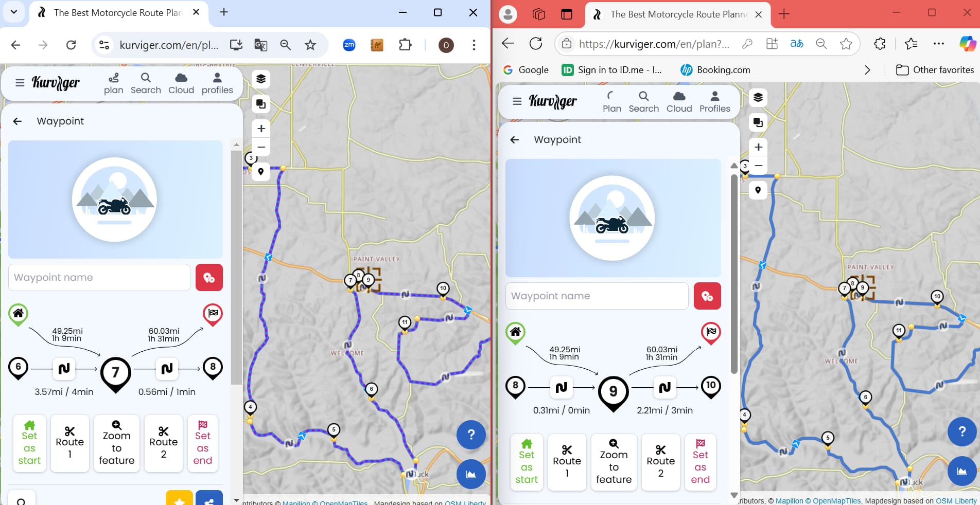The image size is (980, 505).
Task: Switch to the Search tab in left Kurviger toolbar
Action: (146, 83)
